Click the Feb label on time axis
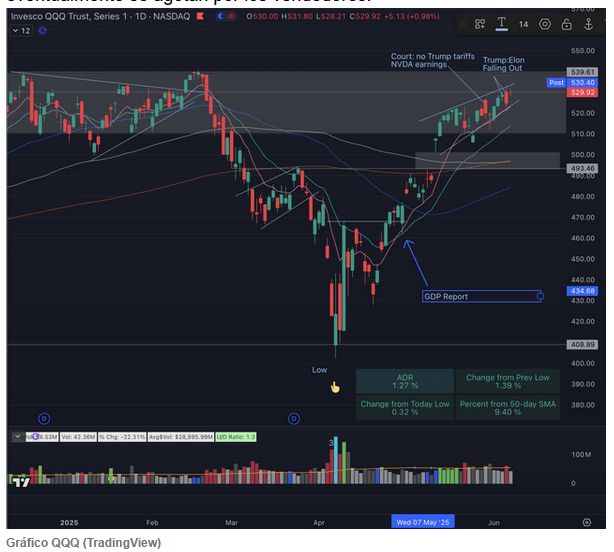 click(152, 522)
